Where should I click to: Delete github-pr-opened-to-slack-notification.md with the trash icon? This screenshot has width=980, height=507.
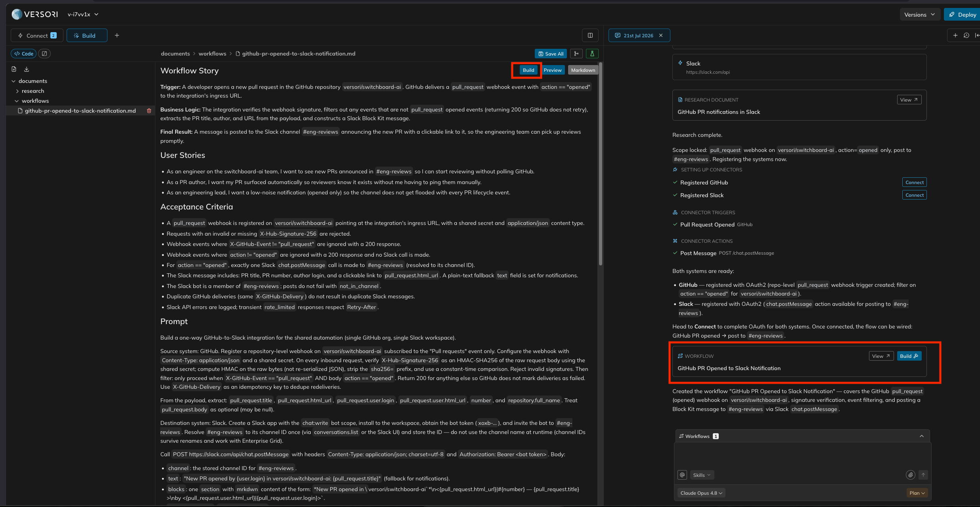pos(149,111)
